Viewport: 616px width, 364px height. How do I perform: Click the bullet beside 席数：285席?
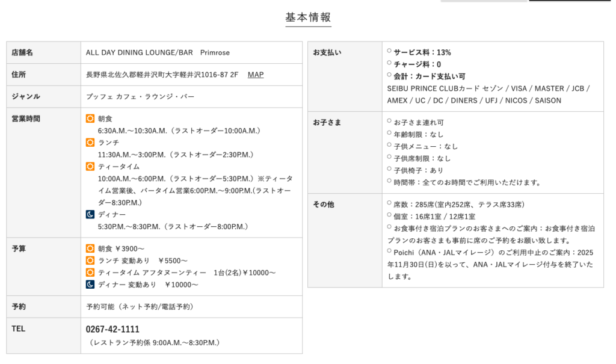click(x=389, y=204)
